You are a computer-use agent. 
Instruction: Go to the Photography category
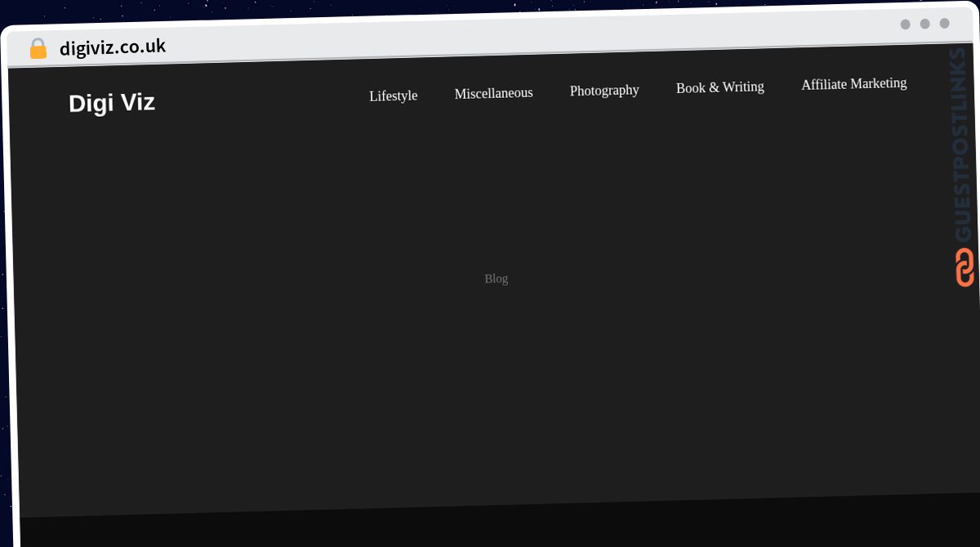tap(604, 90)
